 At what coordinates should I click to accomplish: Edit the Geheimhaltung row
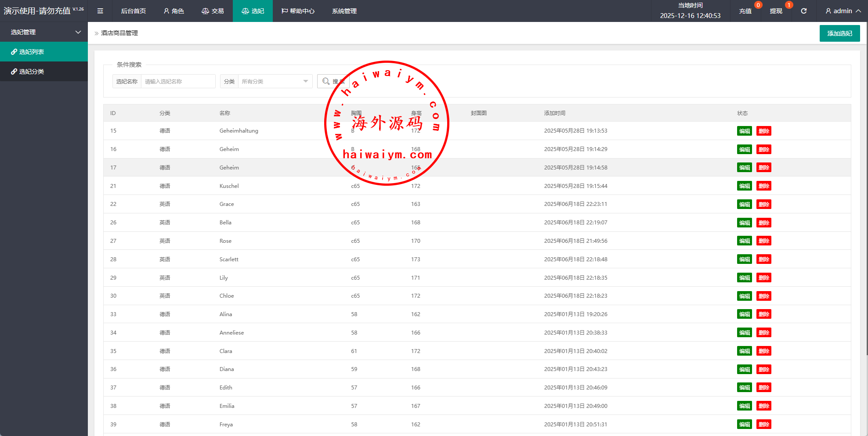[x=744, y=131]
